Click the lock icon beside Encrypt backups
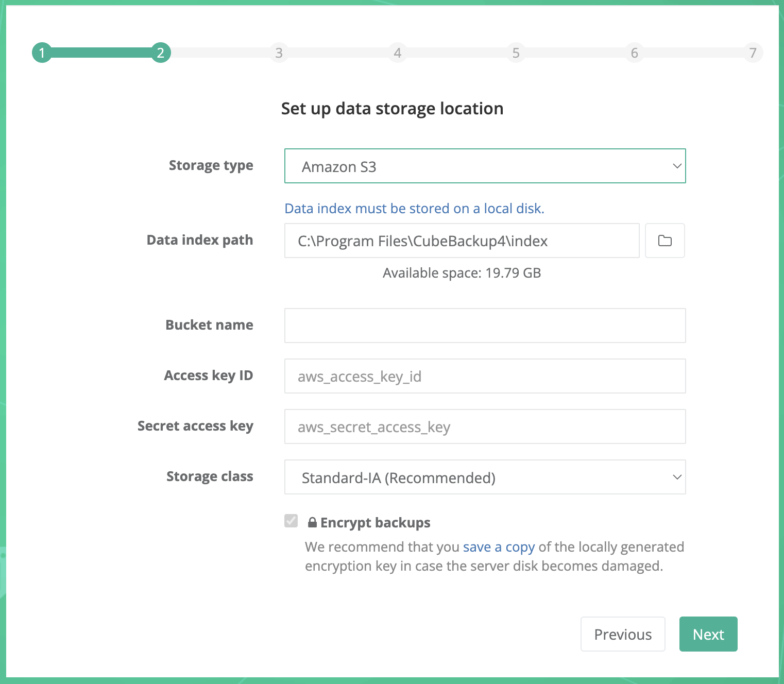 pyautogui.click(x=312, y=522)
